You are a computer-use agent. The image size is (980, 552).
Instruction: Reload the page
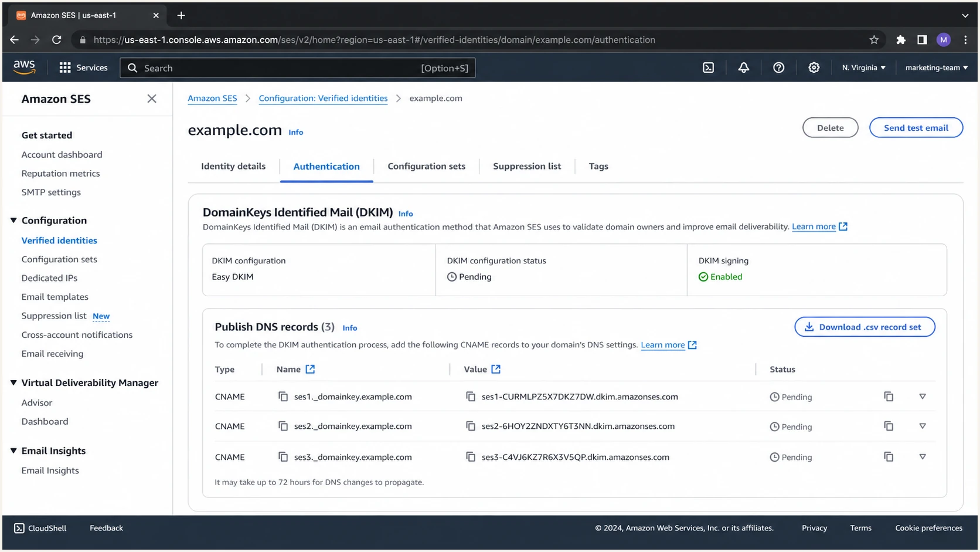[57, 40]
